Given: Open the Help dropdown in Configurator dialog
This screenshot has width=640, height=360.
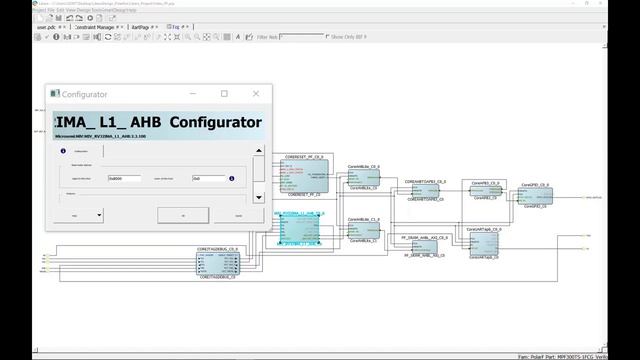Looking at the screenshot, I should point(78,216).
